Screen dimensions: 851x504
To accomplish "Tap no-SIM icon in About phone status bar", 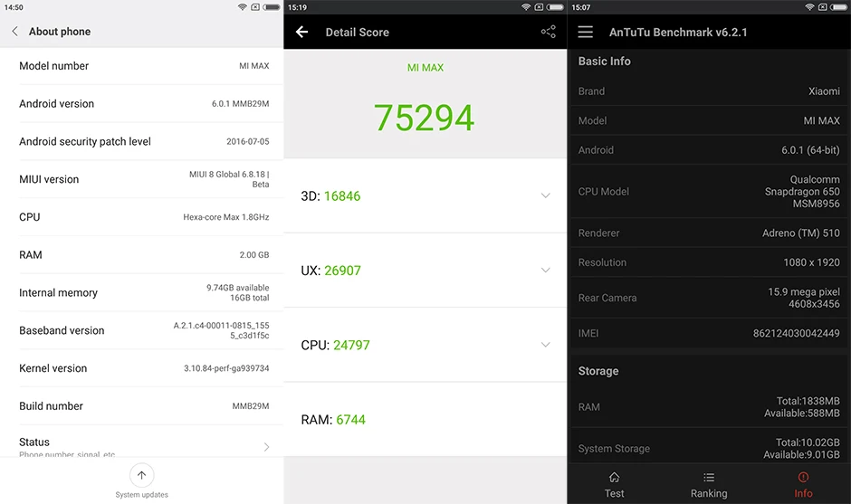I will [255, 7].
